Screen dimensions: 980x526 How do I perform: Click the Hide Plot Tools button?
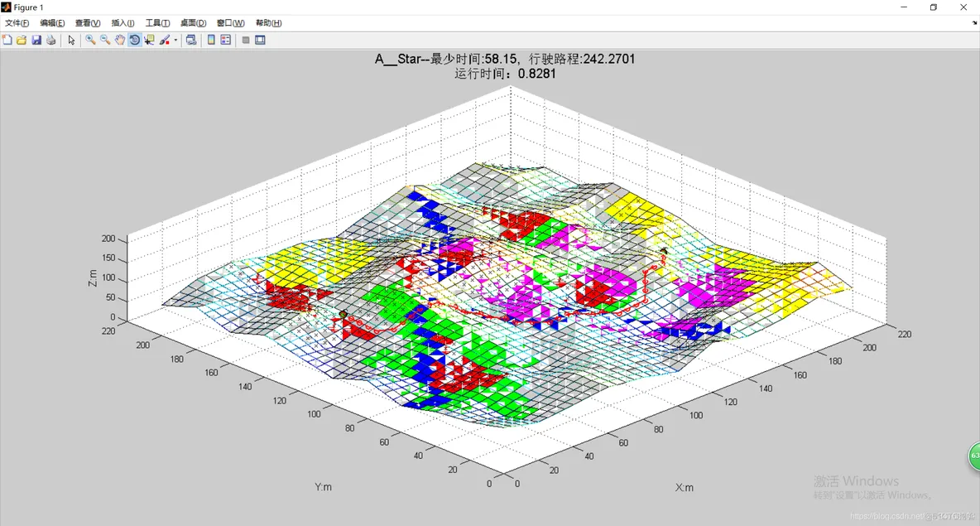[x=246, y=39]
